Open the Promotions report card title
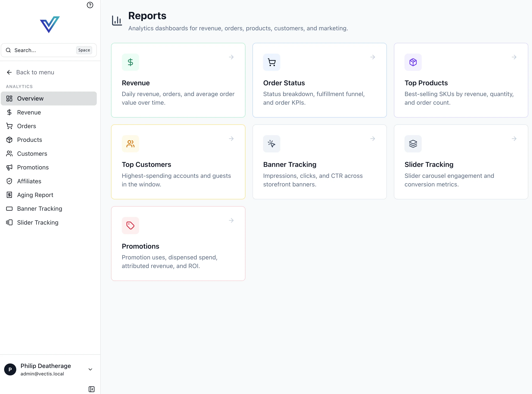The height and width of the screenshot is (394, 532). pyautogui.click(x=140, y=246)
